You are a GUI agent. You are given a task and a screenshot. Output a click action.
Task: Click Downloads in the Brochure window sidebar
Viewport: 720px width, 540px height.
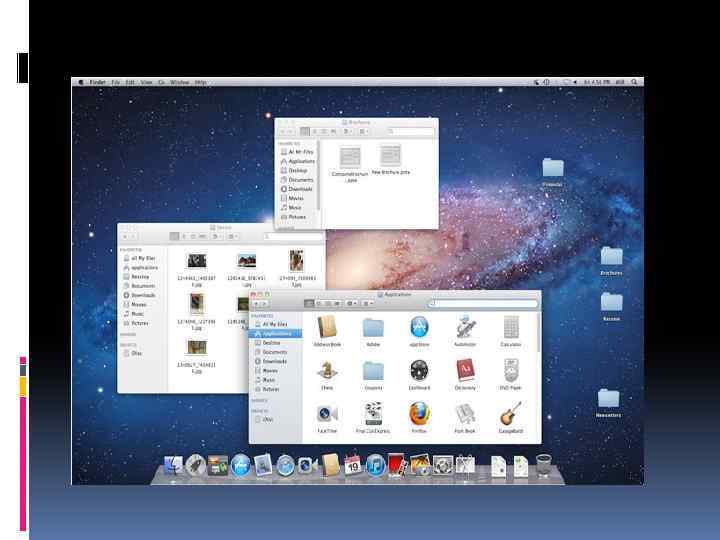(x=300, y=189)
